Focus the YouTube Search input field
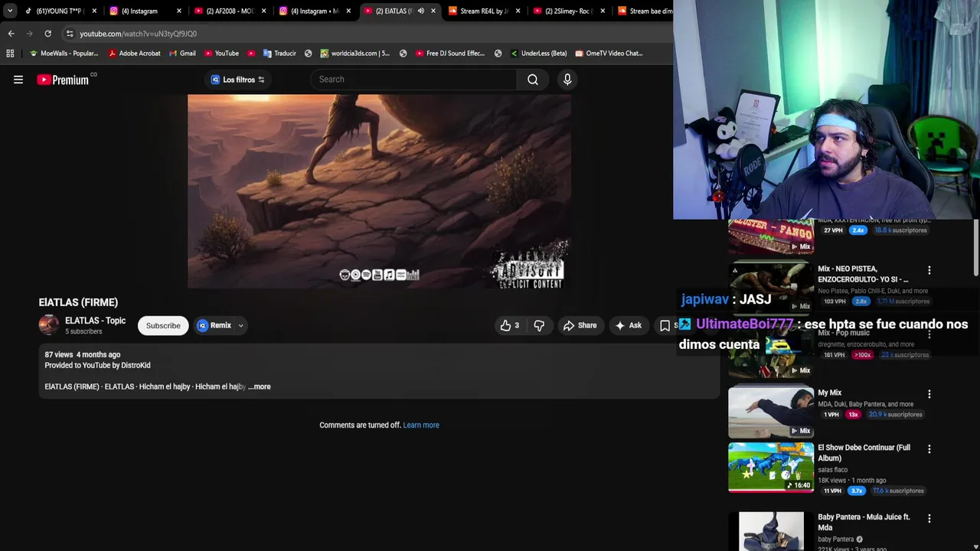This screenshot has height=551, width=980. pos(414,80)
